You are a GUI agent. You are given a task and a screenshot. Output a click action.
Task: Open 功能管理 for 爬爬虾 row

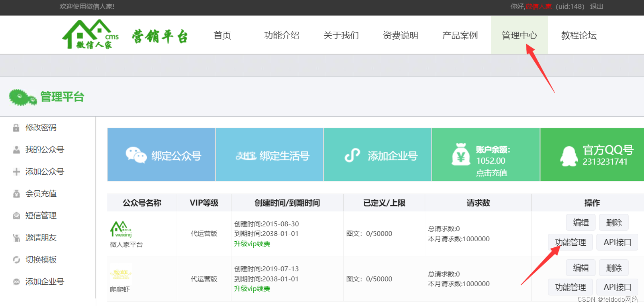pos(570,287)
